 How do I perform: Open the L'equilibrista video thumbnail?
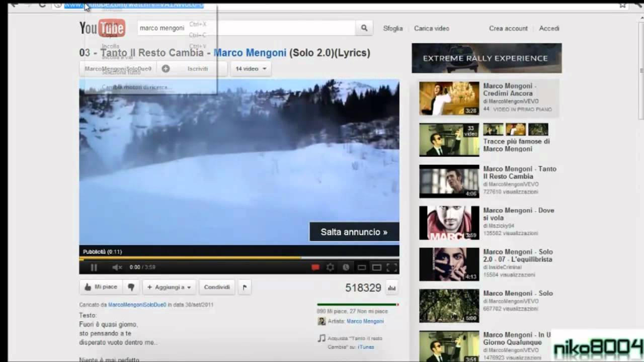coord(449,264)
